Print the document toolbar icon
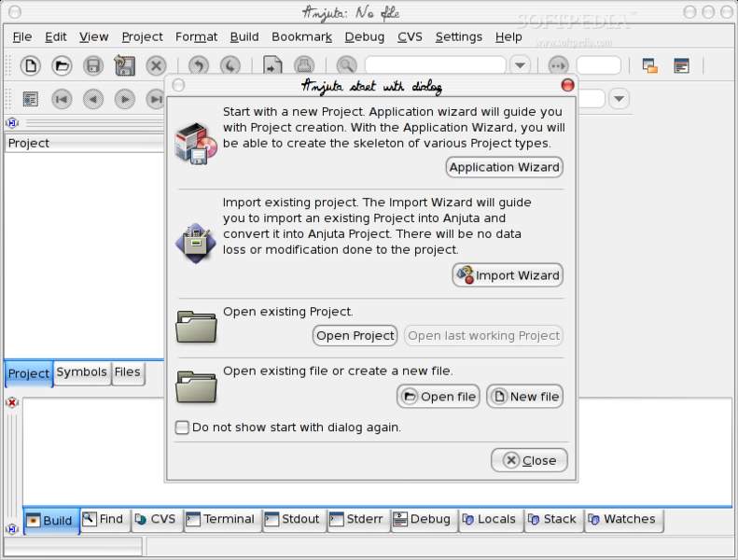 [x=304, y=65]
